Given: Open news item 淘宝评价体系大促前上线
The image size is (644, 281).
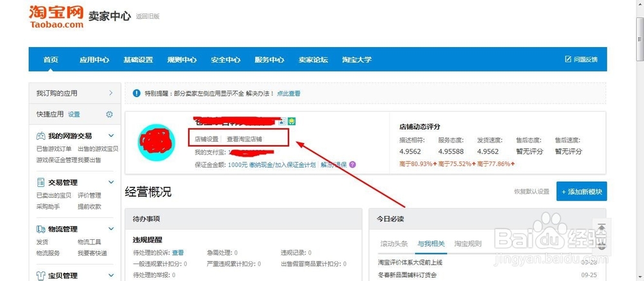Looking at the screenshot, I should [410, 262].
